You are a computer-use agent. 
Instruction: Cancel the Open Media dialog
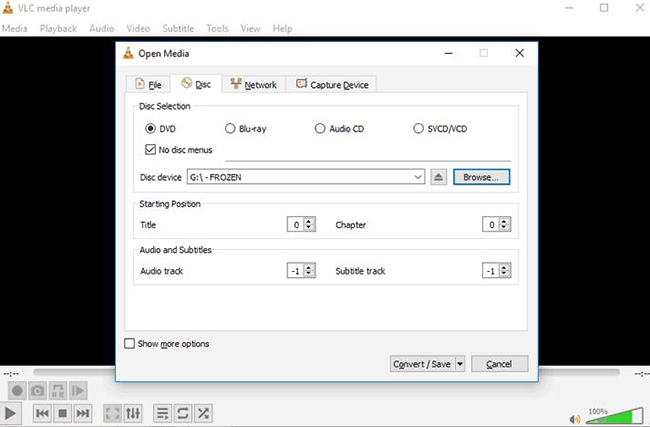(499, 364)
